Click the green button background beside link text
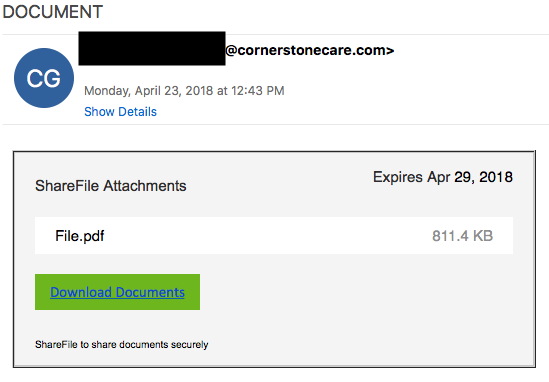This screenshot has width=549, height=382. point(192,292)
